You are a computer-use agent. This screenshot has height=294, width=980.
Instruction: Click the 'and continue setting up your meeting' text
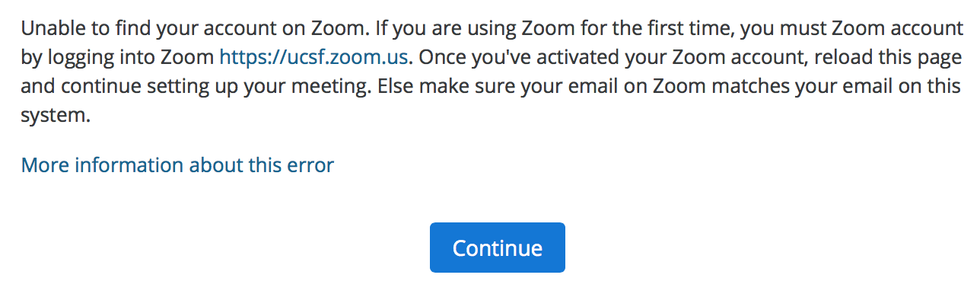(x=195, y=87)
